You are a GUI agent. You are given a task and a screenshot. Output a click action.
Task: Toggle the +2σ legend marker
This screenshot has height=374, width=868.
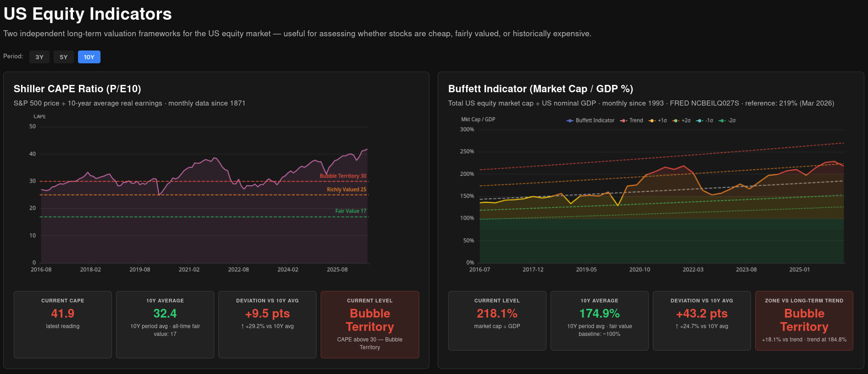[682, 121]
